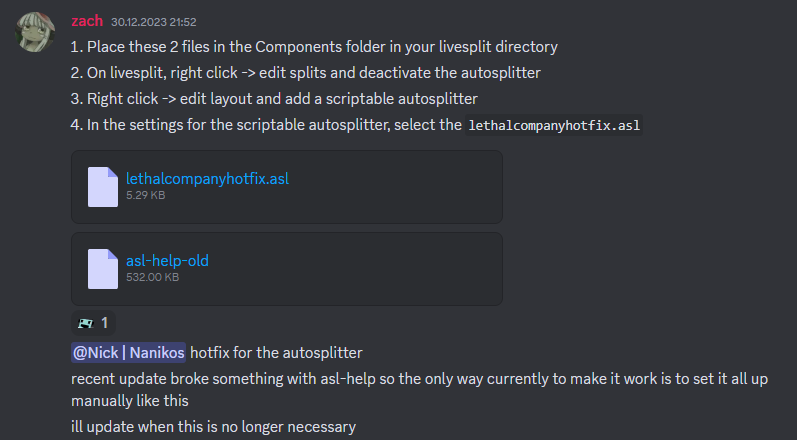
Task: Click the line about updating when unnecessary
Action: tap(213, 426)
